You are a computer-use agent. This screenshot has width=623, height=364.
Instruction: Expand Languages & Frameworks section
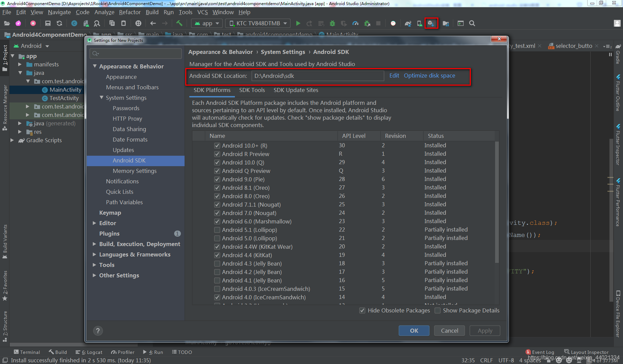(94, 254)
